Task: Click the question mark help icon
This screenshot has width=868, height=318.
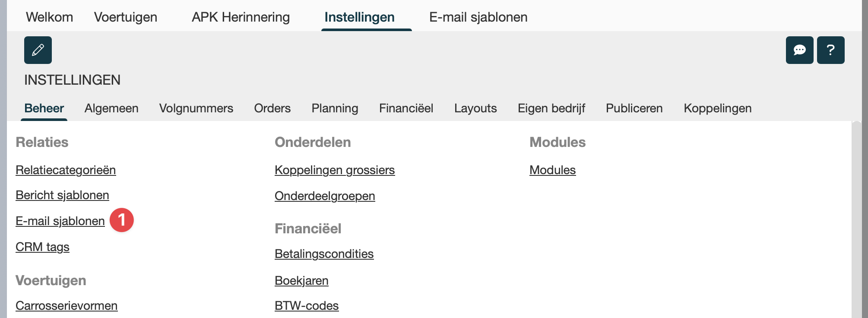Action: 830,50
